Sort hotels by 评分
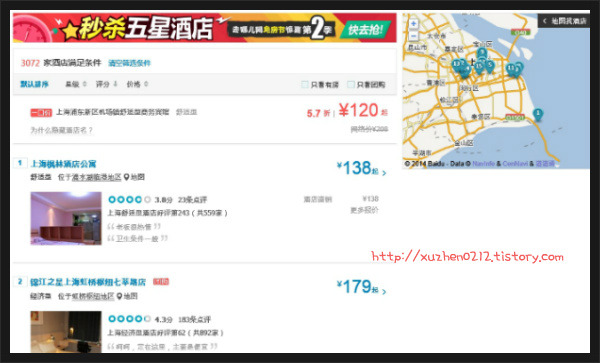 (x=106, y=84)
